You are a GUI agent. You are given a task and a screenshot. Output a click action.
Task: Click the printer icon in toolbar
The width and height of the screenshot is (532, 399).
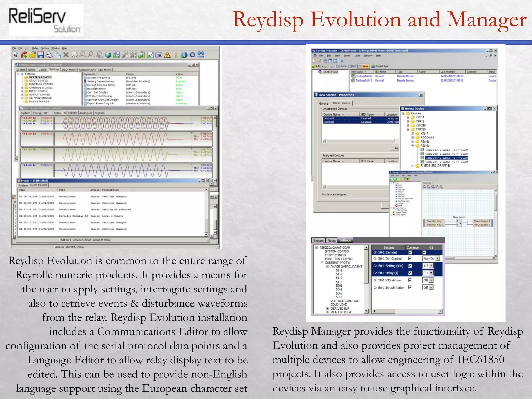[x=49, y=55]
